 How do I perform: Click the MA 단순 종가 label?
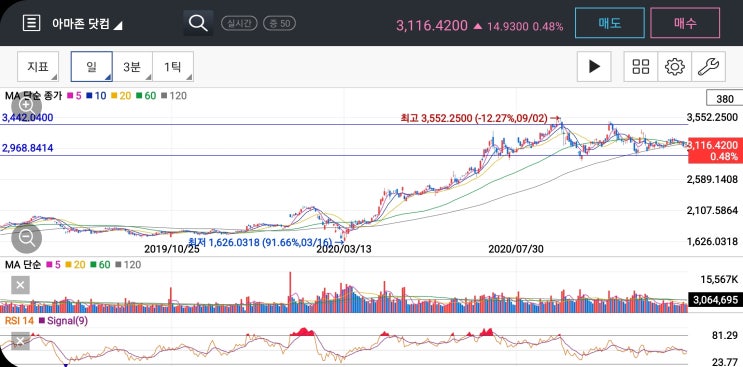tap(33, 96)
